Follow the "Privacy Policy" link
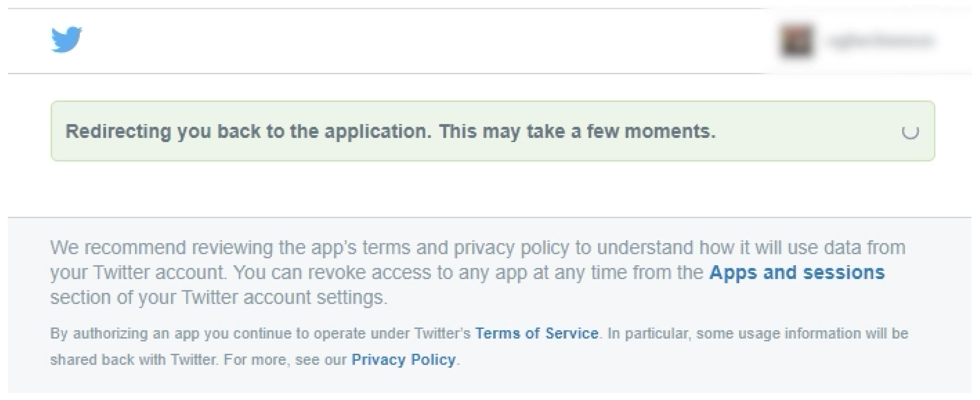 [403, 360]
